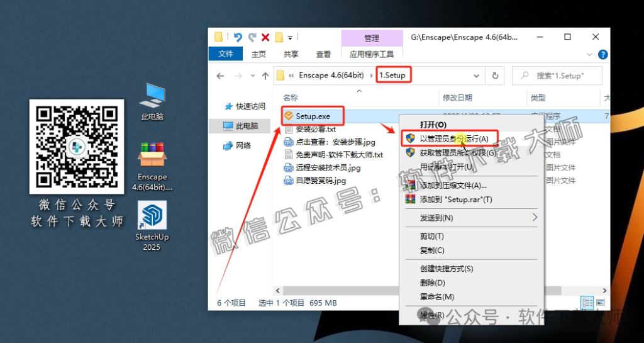Open recent locations dropdown arrow

point(253,76)
